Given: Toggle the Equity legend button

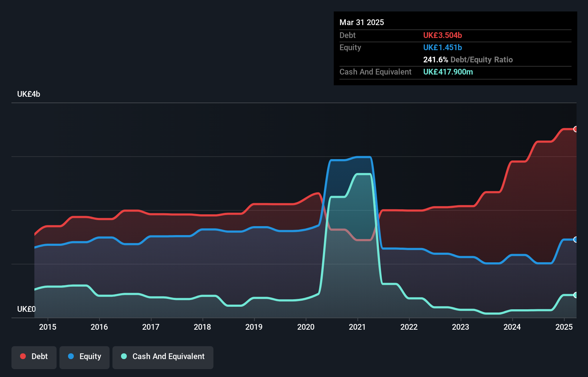Looking at the screenshot, I should pos(85,357).
